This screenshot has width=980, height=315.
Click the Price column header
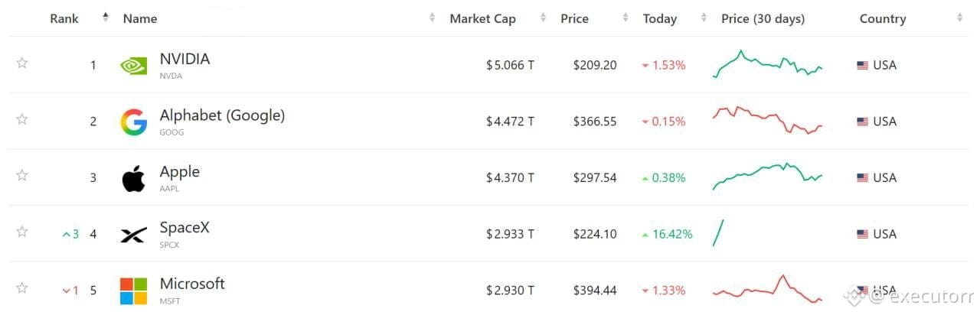574,19
